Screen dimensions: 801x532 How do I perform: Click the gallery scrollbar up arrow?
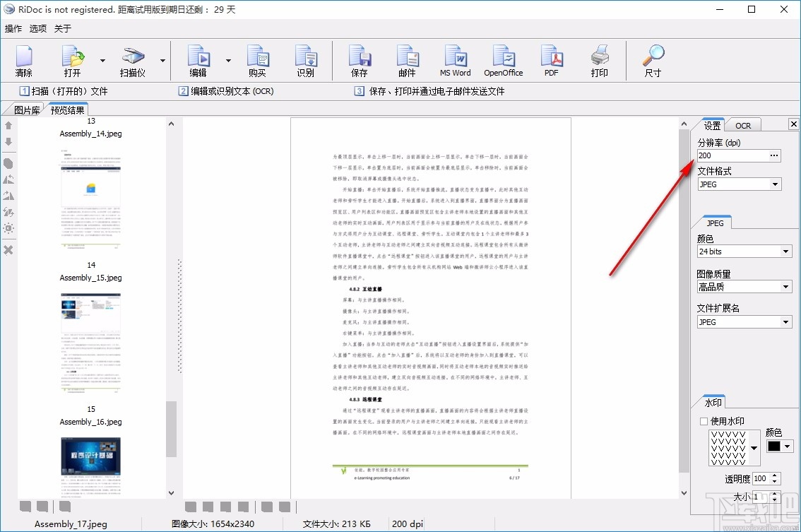(172, 124)
